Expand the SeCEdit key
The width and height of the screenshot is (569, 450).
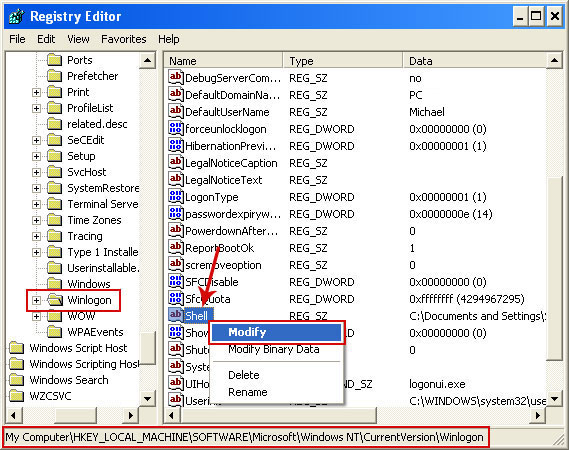[36, 140]
